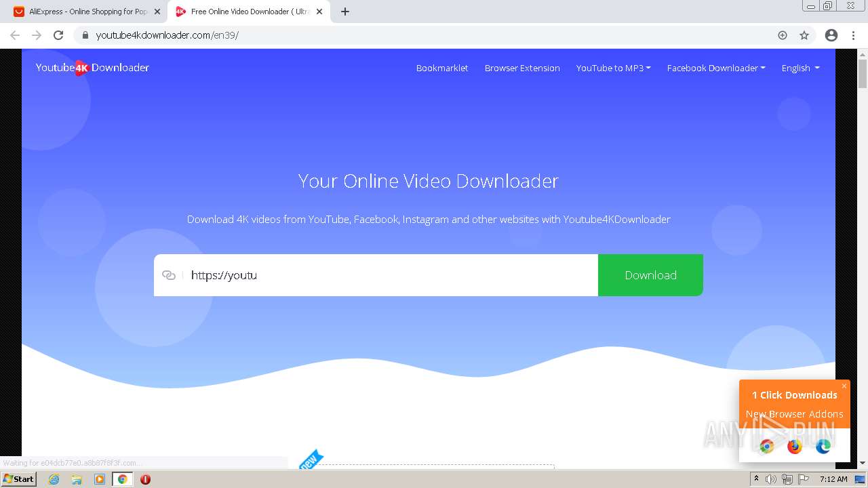This screenshot has width=868, height=488.
Task: Close the Free Online Video Downloader tab
Action: tap(319, 12)
